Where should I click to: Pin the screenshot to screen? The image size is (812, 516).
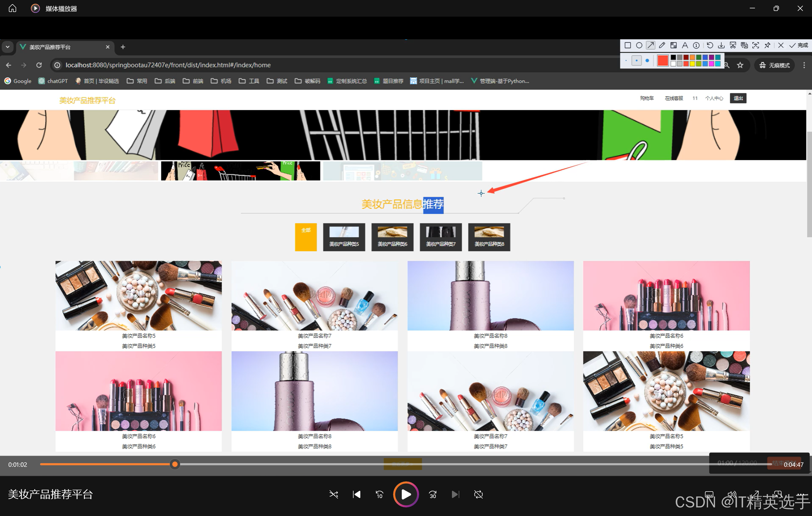tap(767, 45)
